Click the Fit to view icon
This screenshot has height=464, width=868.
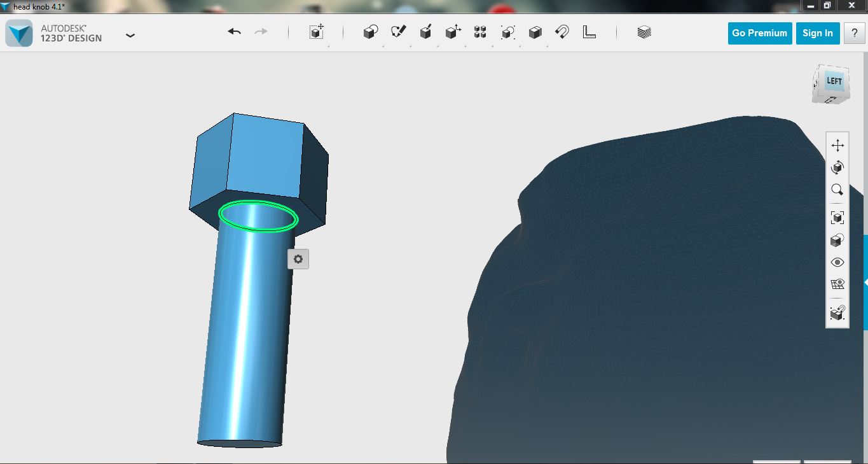[837, 218]
